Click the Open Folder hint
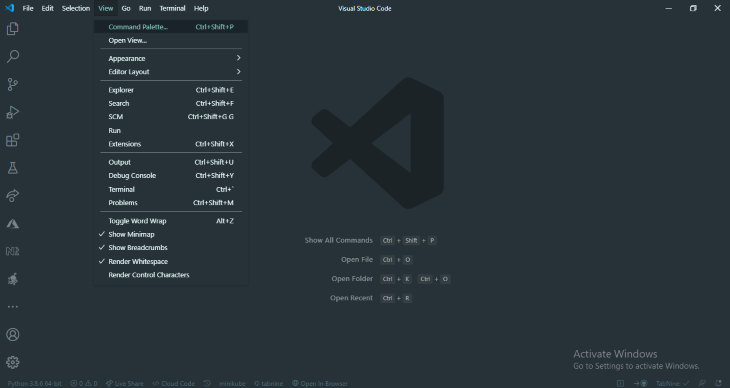Screen dimensions: 730x388 pos(352,279)
